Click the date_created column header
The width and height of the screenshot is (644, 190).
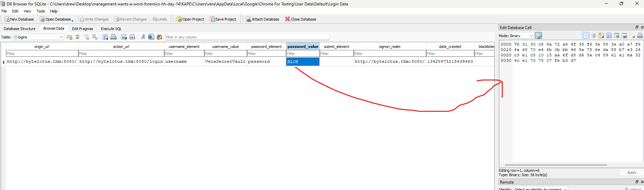[450, 47]
